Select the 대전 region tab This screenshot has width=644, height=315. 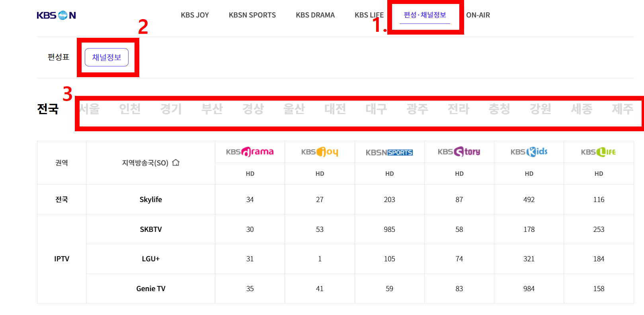tap(335, 109)
